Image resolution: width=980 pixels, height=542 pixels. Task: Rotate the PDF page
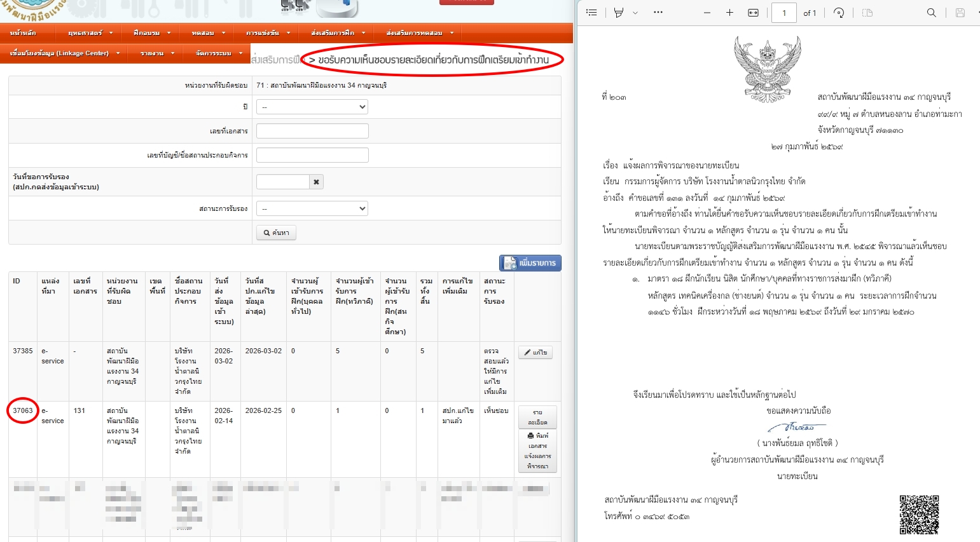coord(839,13)
